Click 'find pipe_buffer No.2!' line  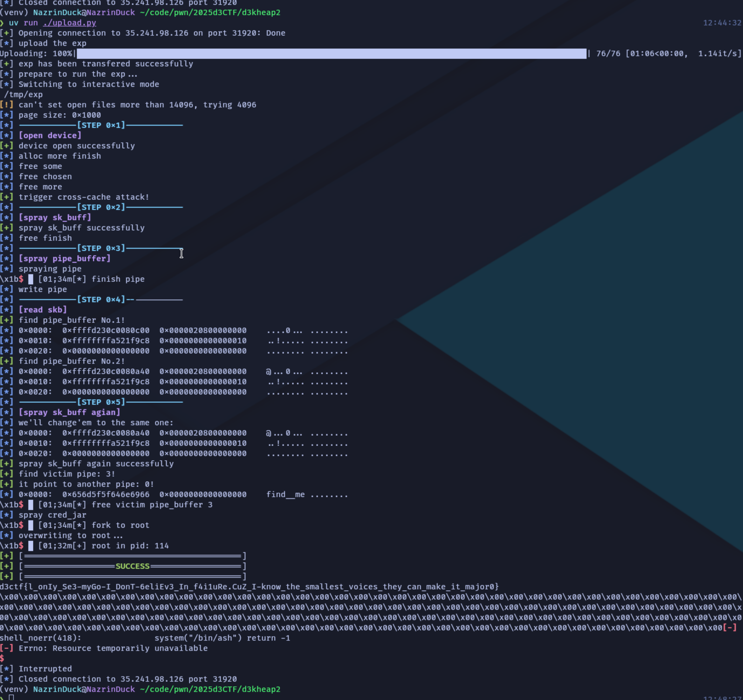(72, 361)
